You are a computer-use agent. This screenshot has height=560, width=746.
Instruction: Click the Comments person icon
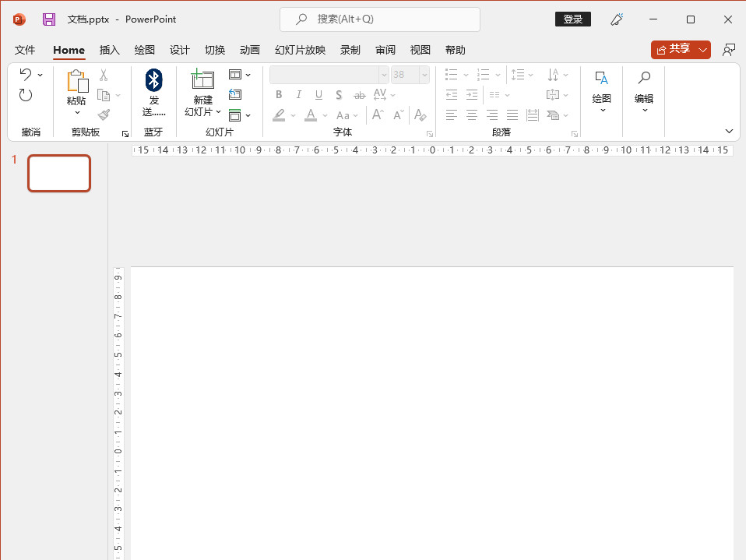[728, 50]
